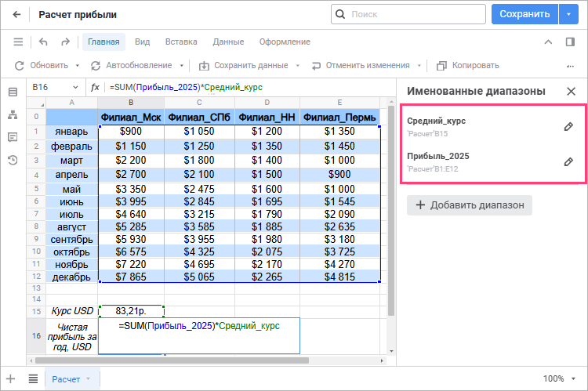
Task: Edit the Прибыль_2025 named range
Action: pos(568,162)
